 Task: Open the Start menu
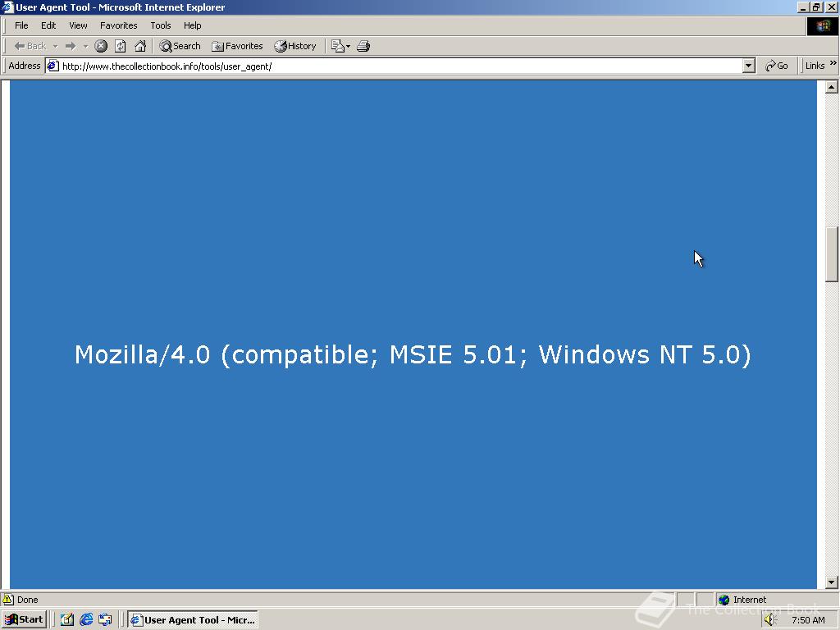24,620
